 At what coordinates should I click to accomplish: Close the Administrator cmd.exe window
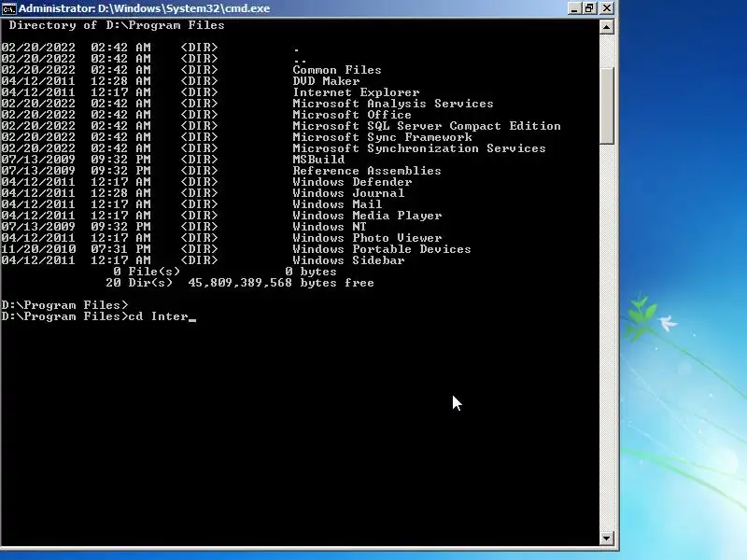tap(606, 8)
